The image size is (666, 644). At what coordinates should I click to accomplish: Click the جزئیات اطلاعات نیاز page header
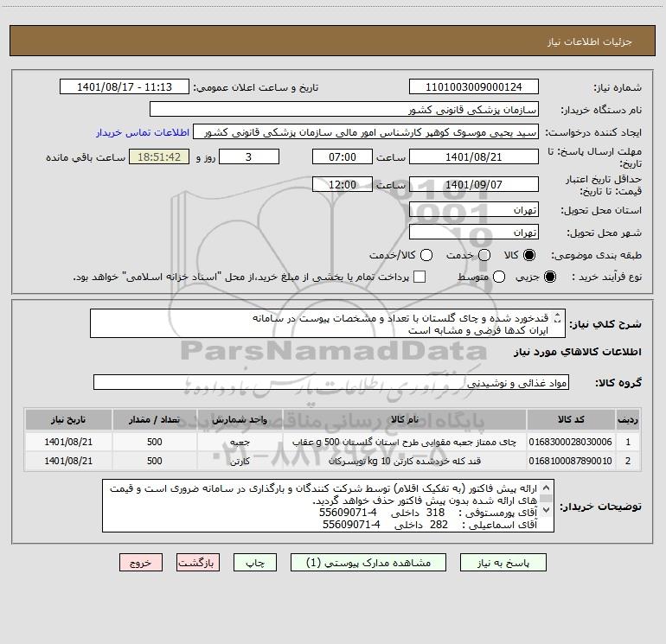tap(332, 41)
